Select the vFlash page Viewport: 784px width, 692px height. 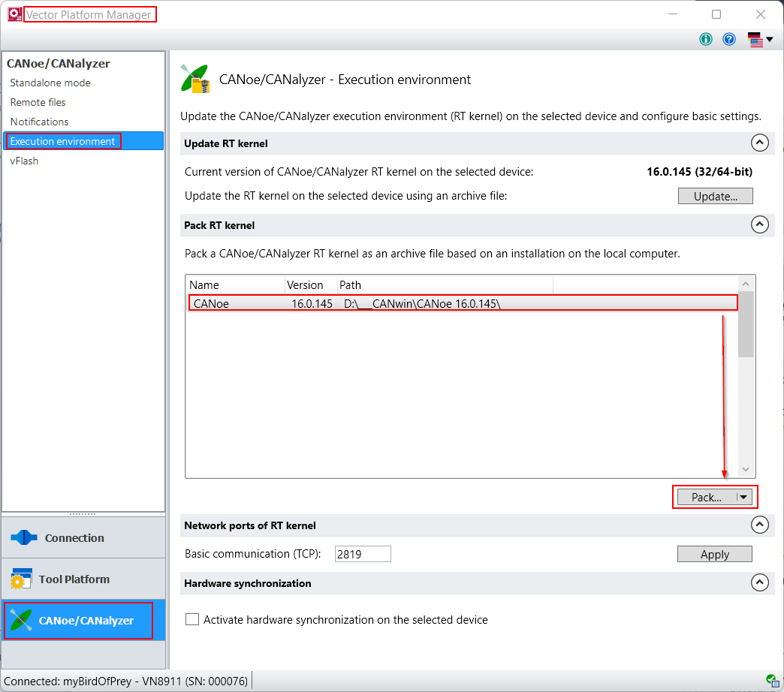click(23, 160)
